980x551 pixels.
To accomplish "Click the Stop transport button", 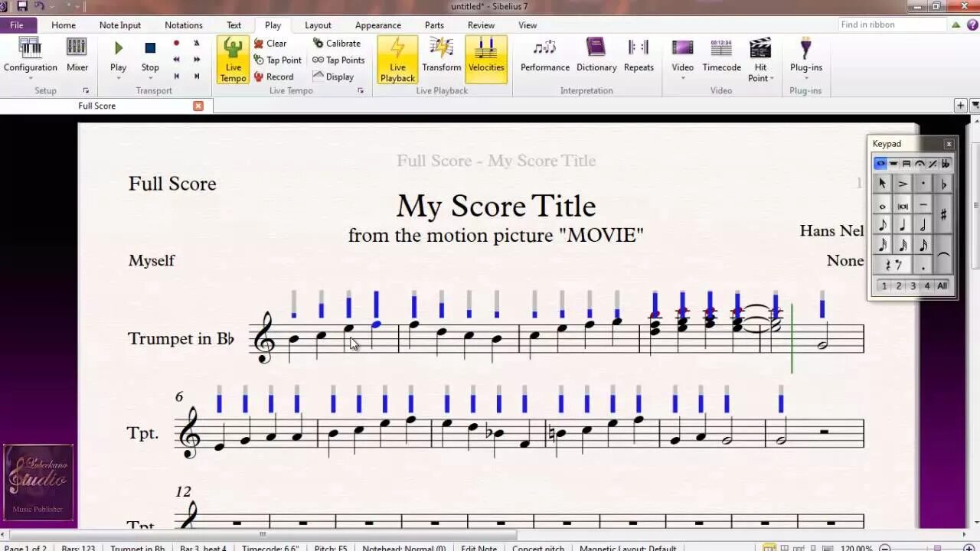I will point(150,55).
